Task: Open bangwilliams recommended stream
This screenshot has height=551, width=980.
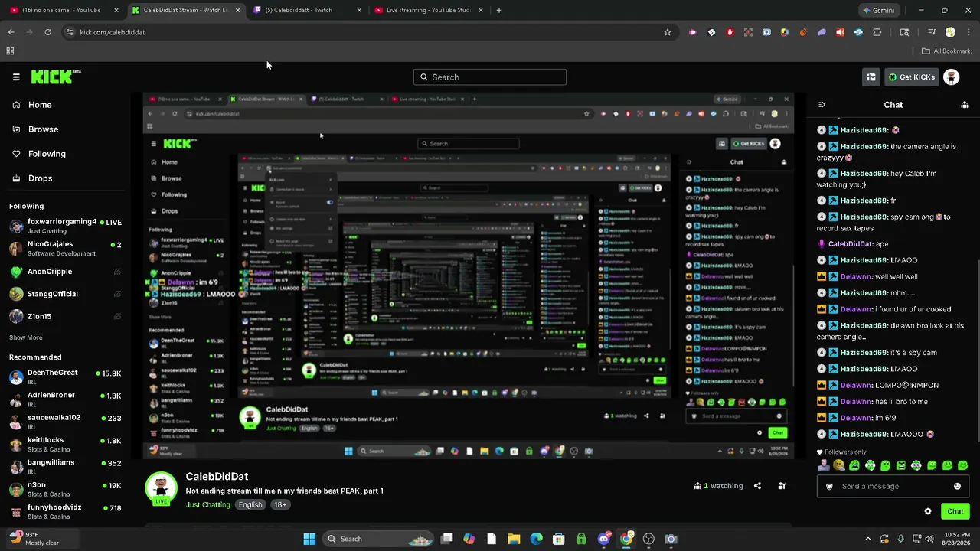Action: point(66,466)
